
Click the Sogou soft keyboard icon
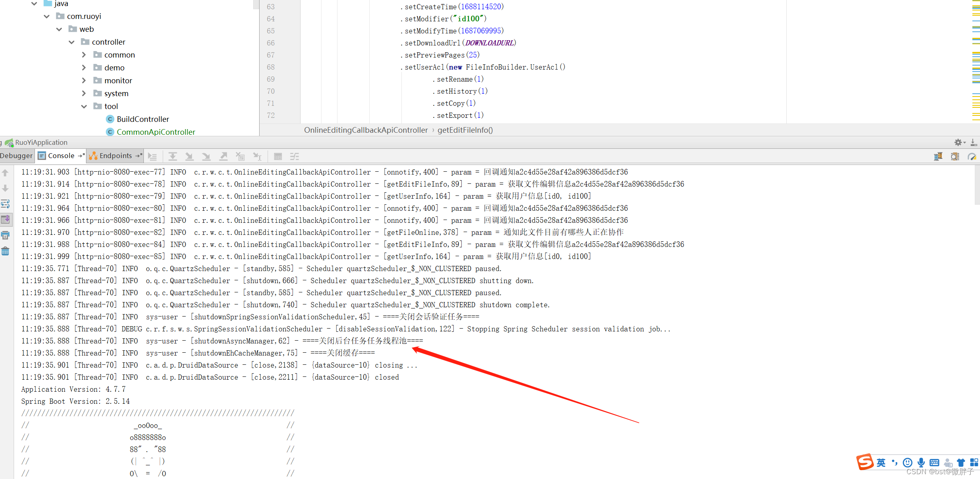point(935,463)
